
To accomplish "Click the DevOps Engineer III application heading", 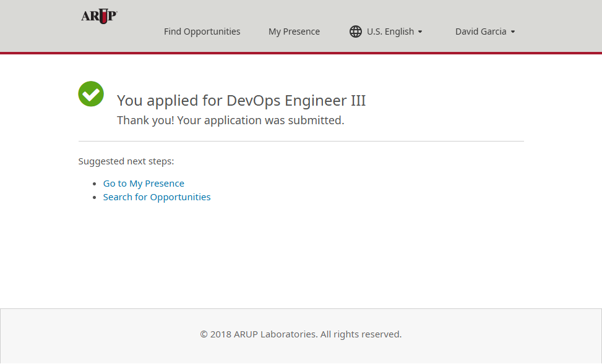I will tap(241, 101).
